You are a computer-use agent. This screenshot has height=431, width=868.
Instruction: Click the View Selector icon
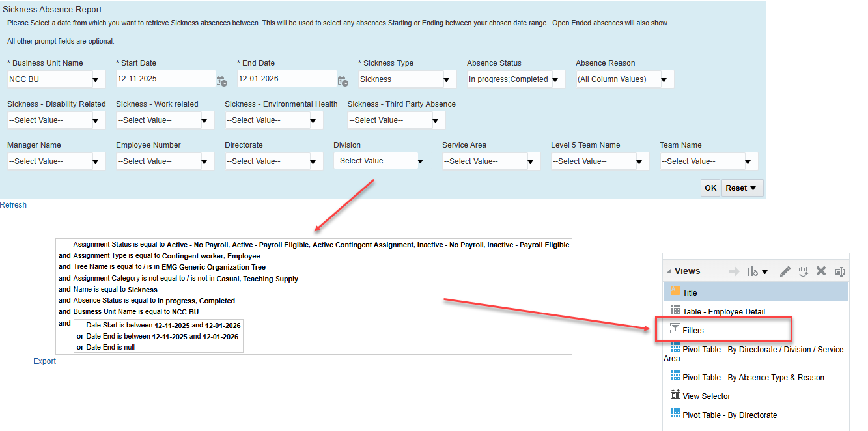point(675,395)
